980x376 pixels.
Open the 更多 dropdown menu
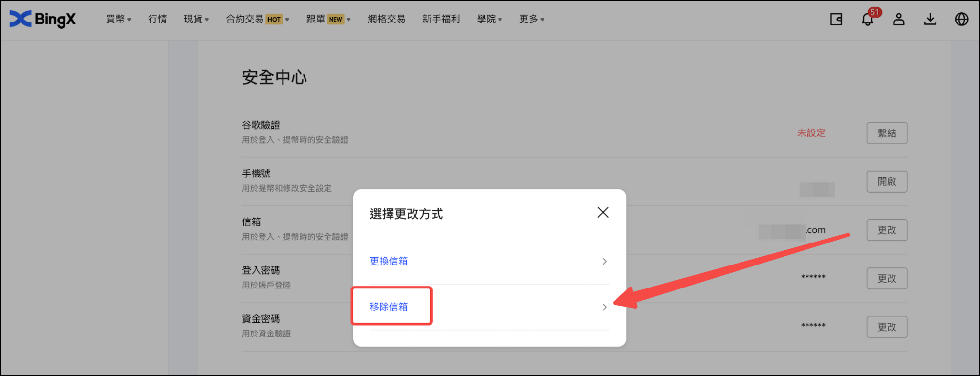(531, 20)
